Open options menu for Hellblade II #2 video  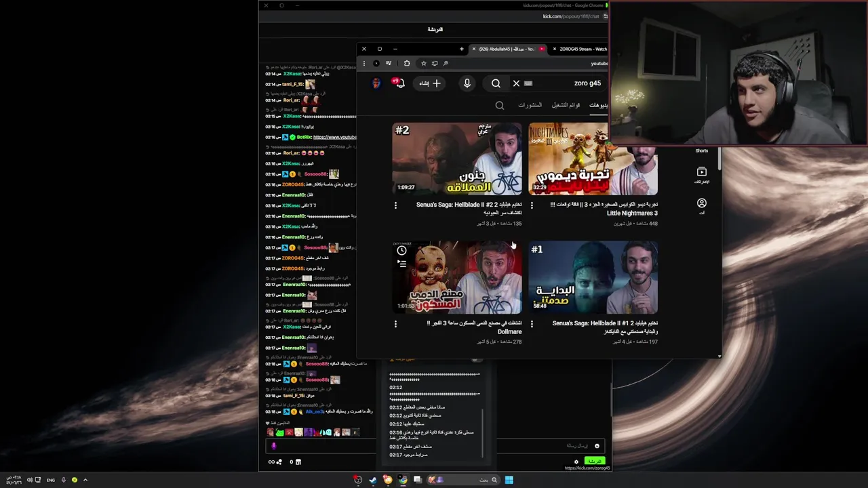coord(396,205)
